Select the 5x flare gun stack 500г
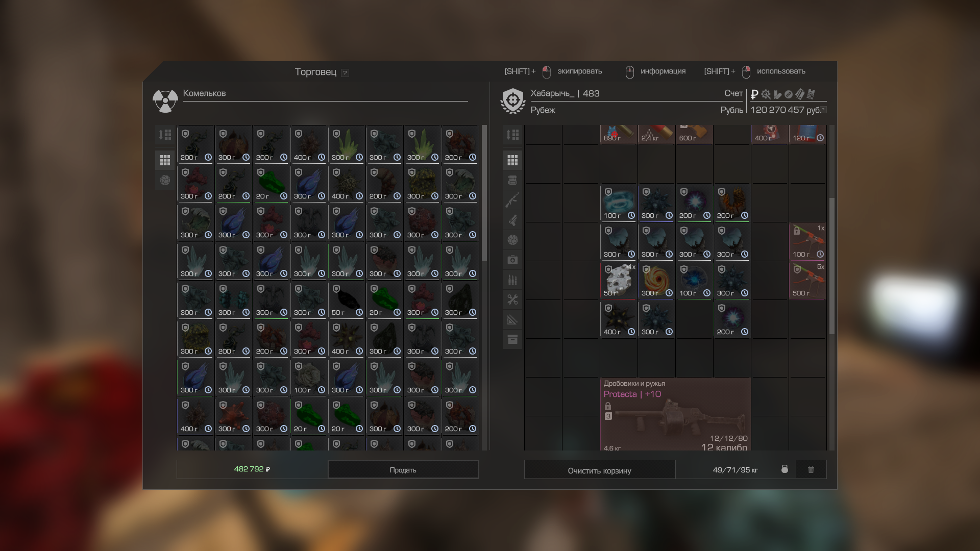This screenshot has height=551, width=980. [x=807, y=280]
